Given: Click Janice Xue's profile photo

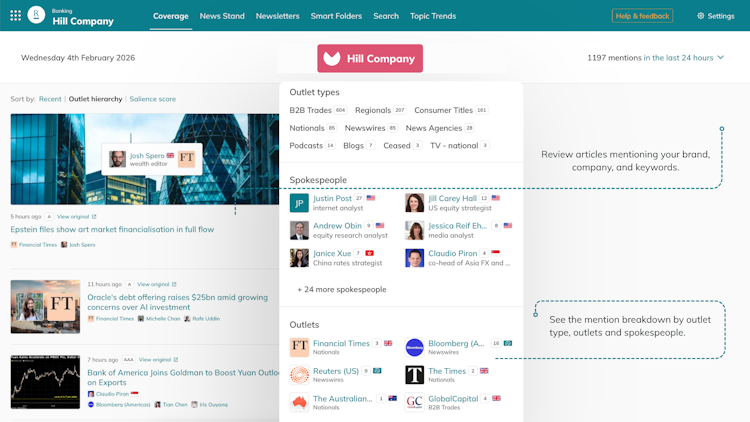Looking at the screenshot, I should 299,258.
